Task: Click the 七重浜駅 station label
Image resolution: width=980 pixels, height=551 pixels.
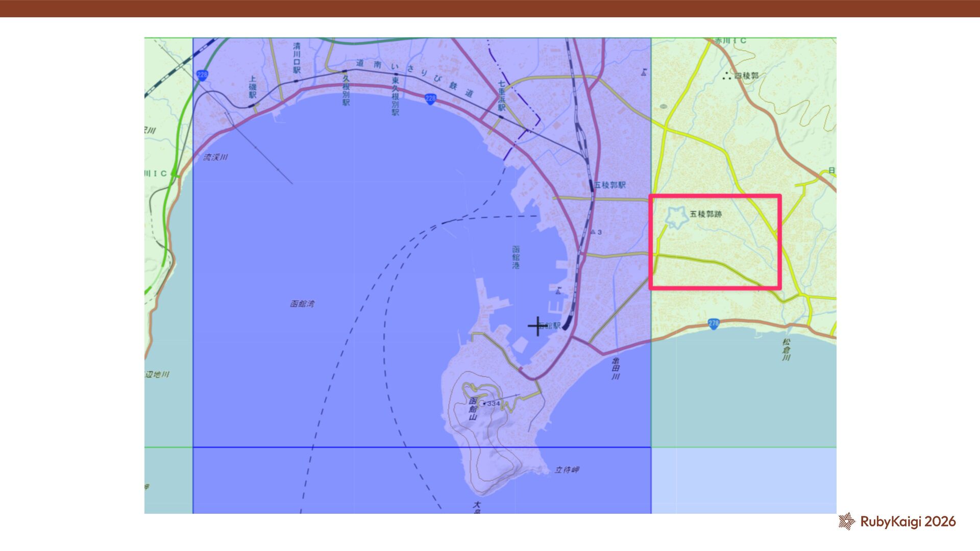Action: [502, 95]
